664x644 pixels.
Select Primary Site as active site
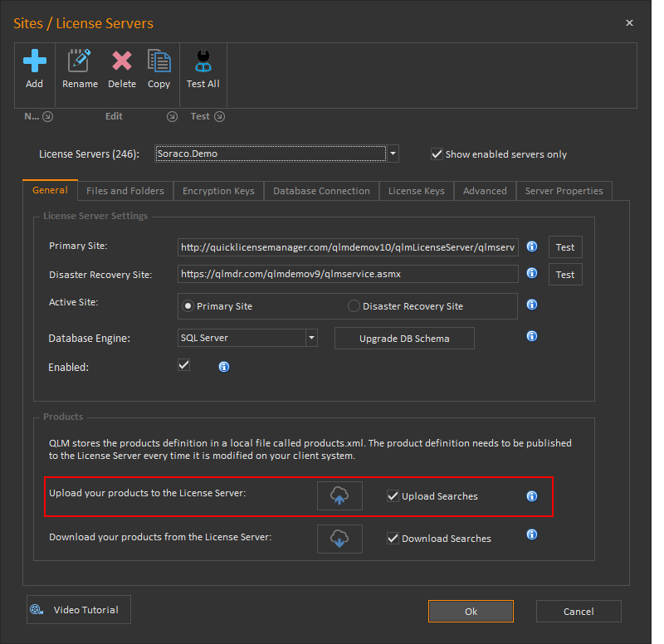188,305
